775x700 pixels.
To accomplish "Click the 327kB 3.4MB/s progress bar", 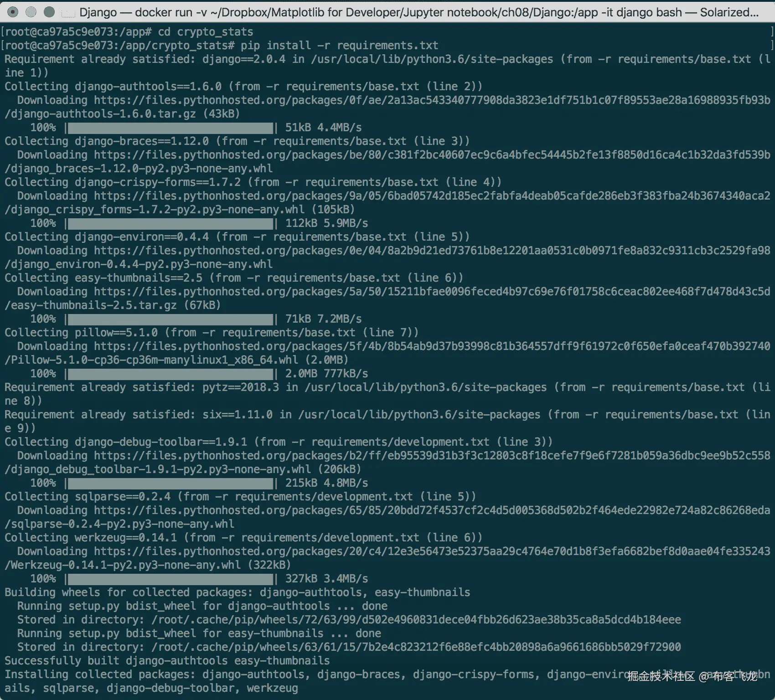I will (x=170, y=579).
